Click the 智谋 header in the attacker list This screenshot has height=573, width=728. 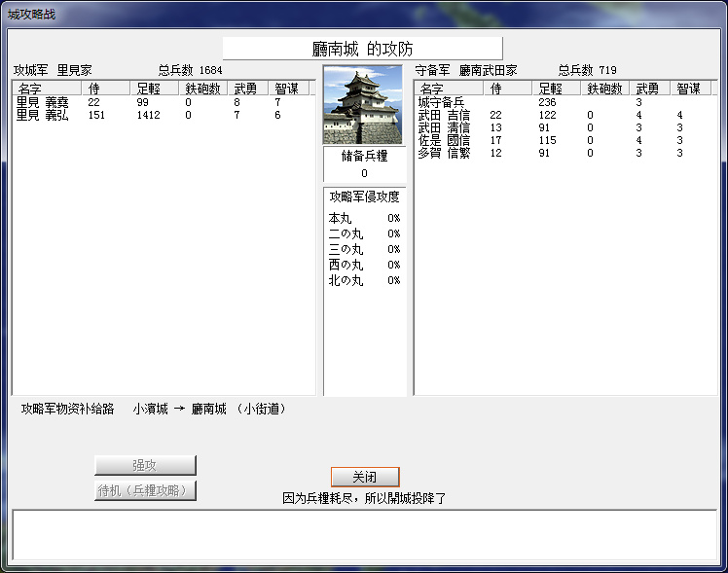(289, 89)
